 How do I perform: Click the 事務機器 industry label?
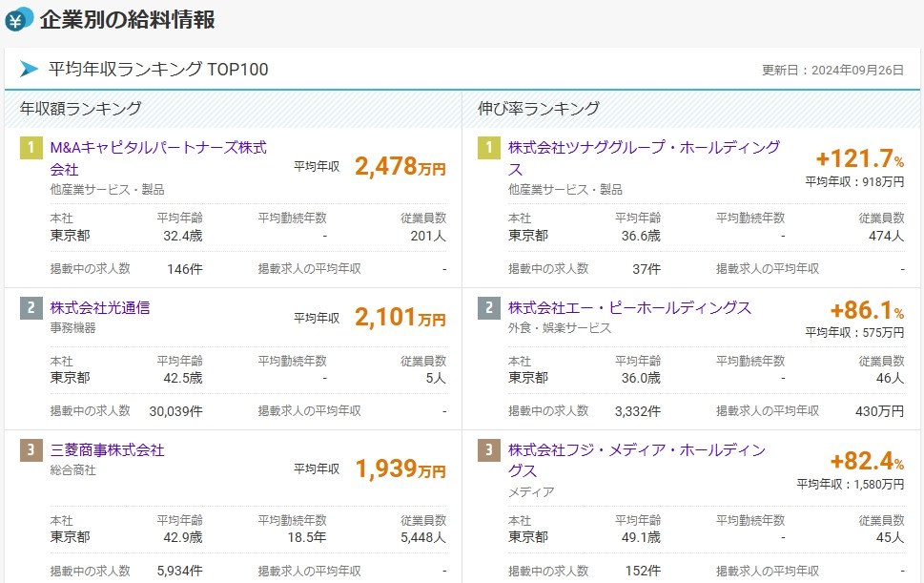tap(73, 327)
